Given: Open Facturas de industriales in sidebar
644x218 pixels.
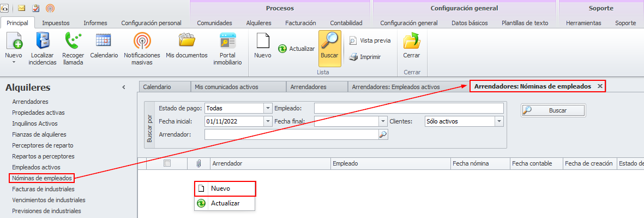Looking at the screenshot, I should (43, 189).
